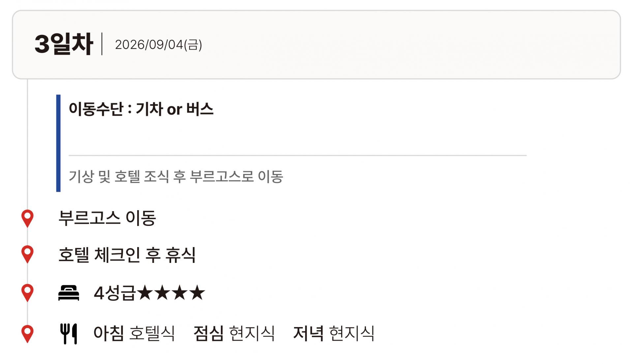Click the 이동수단 : 기차 or 버스 heading
This screenshot has width=633, height=364.
tap(141, 109)
